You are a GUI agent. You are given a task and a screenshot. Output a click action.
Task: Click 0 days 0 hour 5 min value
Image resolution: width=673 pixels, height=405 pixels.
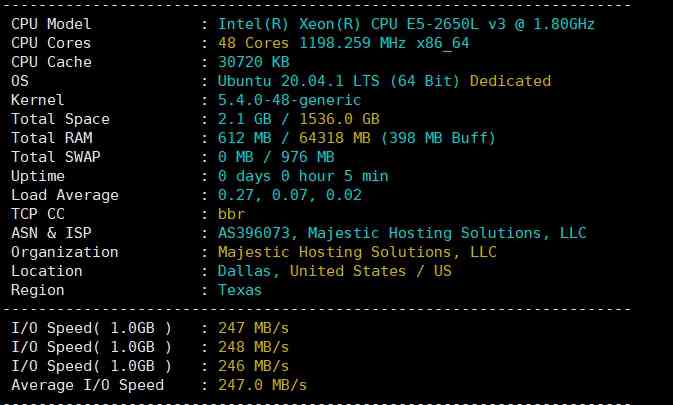(303, 176)
